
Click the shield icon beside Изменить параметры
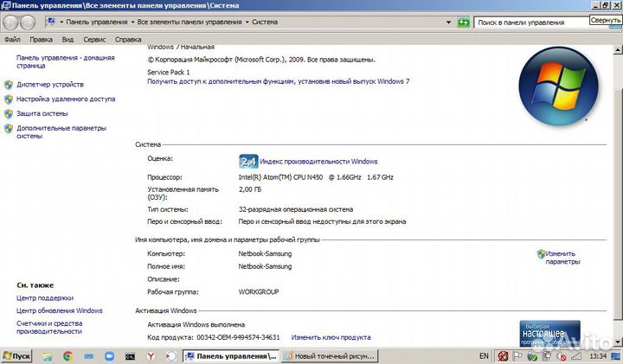click(x=541, y=254)
